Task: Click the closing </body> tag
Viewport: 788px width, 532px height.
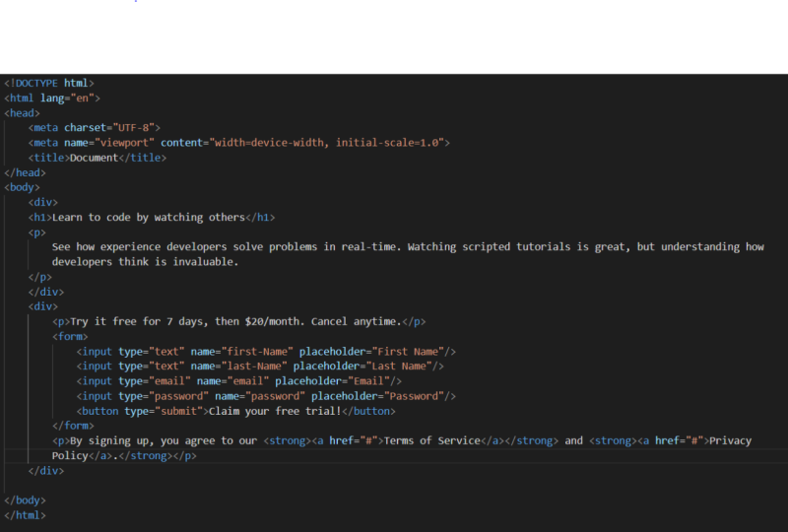Action: click(25, 500)
